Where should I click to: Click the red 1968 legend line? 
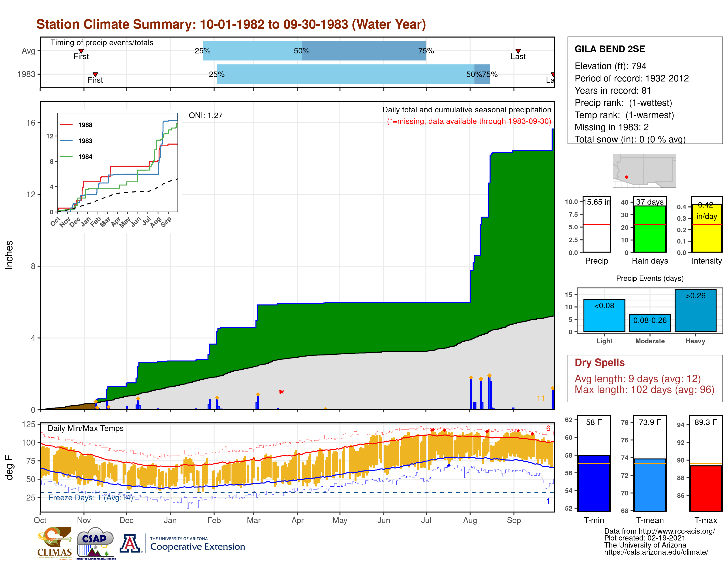pyautogui.click(x=66, y=125)
